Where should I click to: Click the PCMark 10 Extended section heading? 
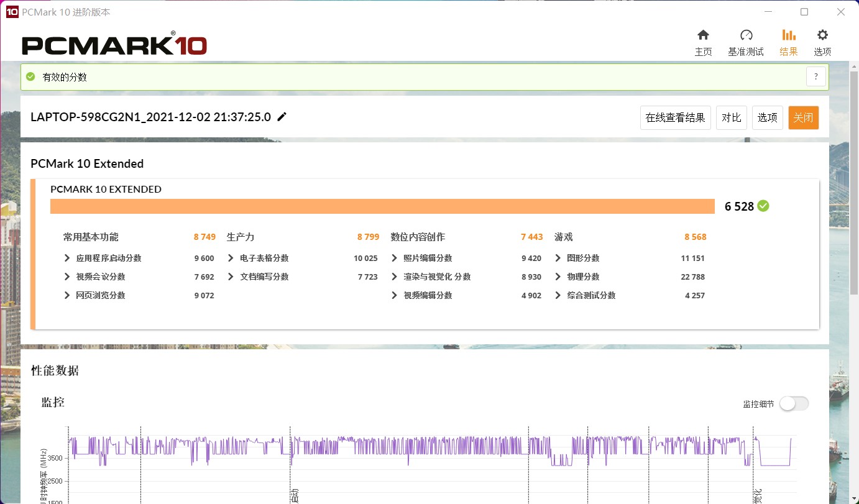(87, 163)
